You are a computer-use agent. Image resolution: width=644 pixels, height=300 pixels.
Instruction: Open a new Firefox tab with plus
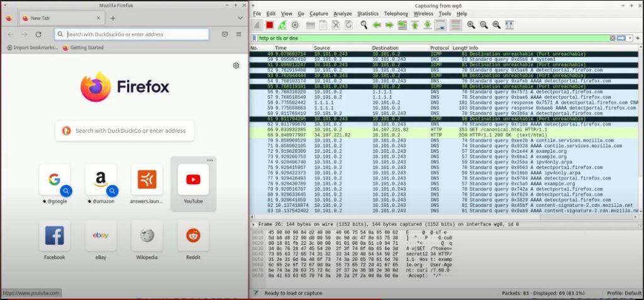[x=113, y=18]
